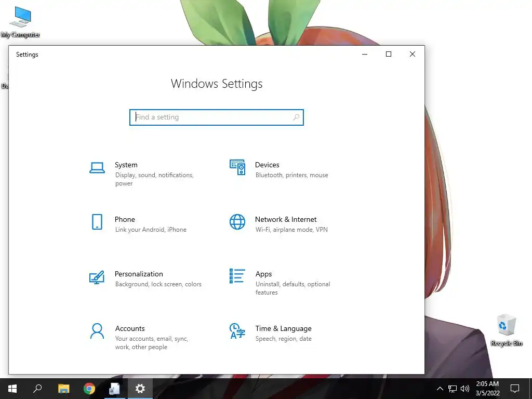Click 'Link your Android, iPhone' text
Viewport: 532px width, 399px height.
point(151,230)
